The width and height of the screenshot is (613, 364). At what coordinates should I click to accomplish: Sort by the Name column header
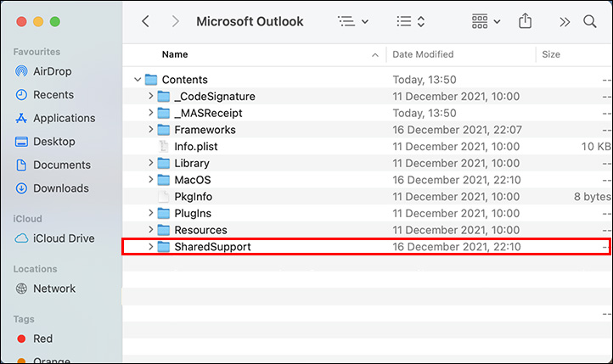[175, 54]
